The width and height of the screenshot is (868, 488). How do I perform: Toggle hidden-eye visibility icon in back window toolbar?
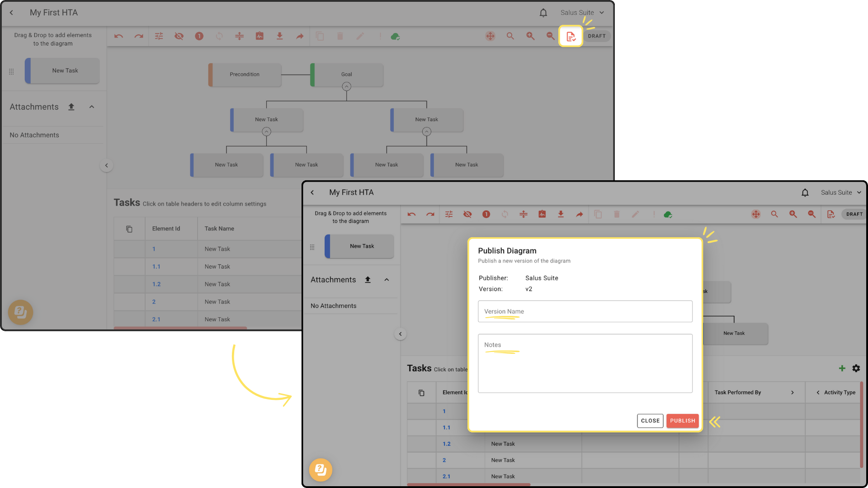[179, 36]
